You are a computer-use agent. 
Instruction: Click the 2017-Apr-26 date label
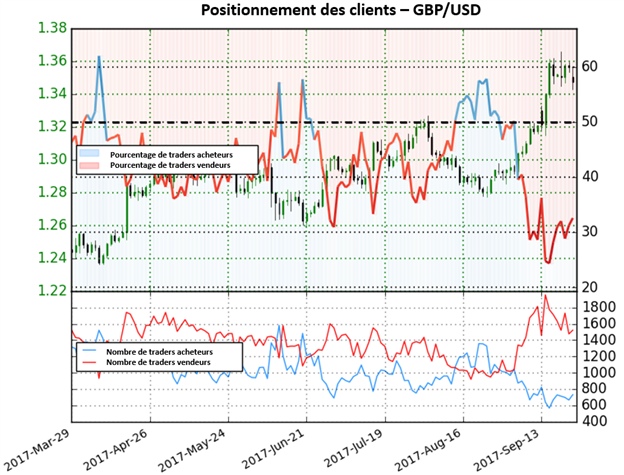117,451
